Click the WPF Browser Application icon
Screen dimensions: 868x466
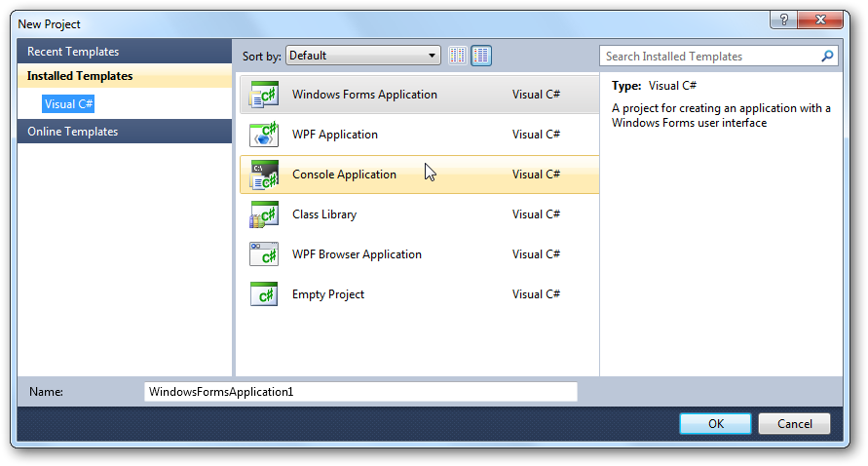(264, 254)
